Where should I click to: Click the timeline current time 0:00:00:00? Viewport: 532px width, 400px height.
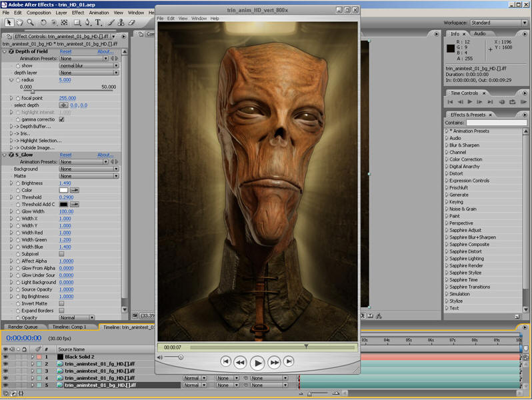tap(24, 338)
